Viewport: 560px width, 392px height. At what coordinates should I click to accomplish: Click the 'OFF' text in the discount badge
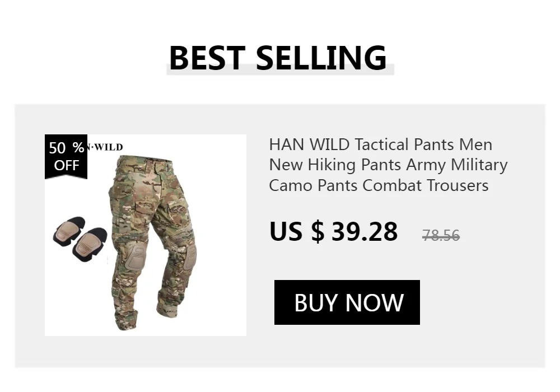pyautogui.click(x=67, y=165)
